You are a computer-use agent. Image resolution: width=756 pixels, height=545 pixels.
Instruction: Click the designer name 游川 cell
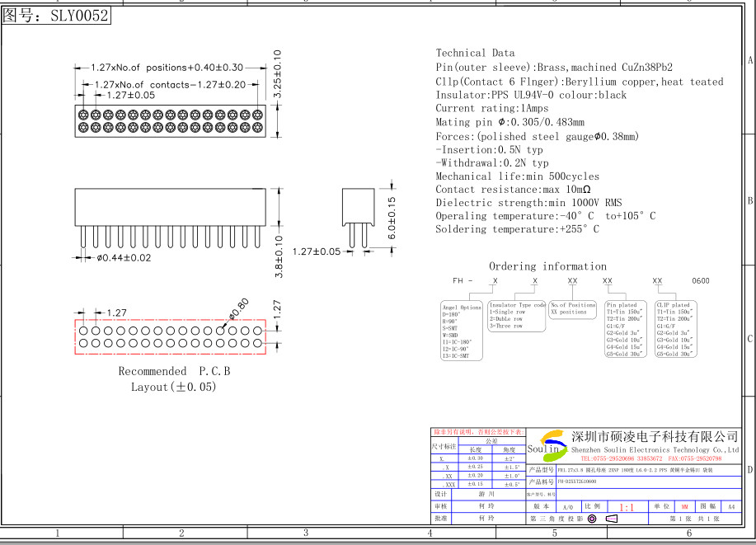(x=486, y=494)
